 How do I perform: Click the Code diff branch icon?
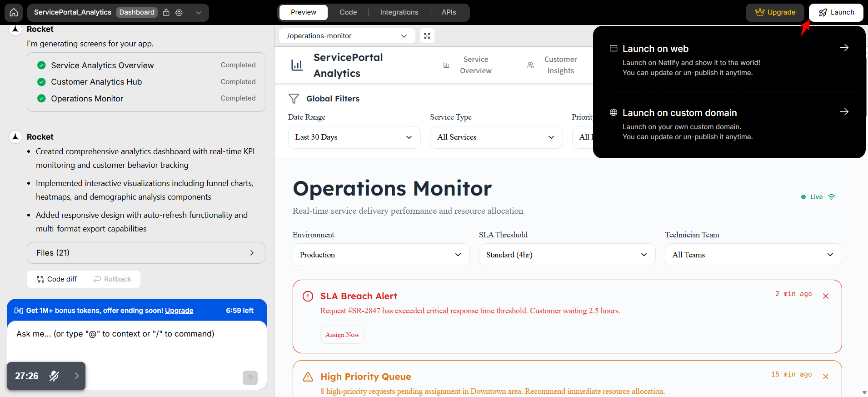click(x=40, y=279)
